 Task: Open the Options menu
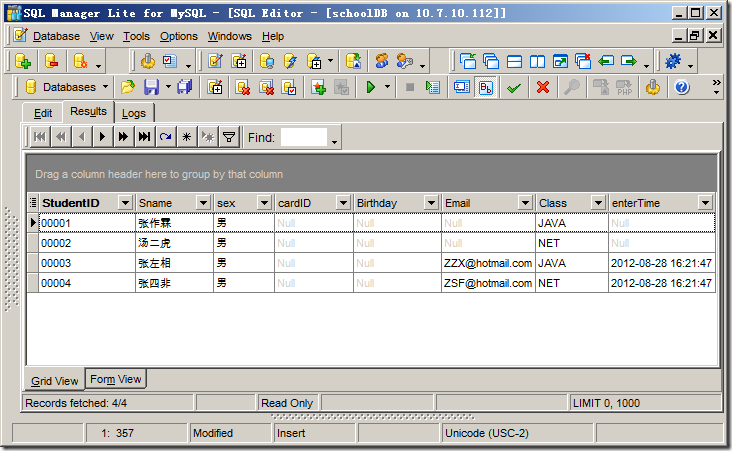[x=179, y=36]
